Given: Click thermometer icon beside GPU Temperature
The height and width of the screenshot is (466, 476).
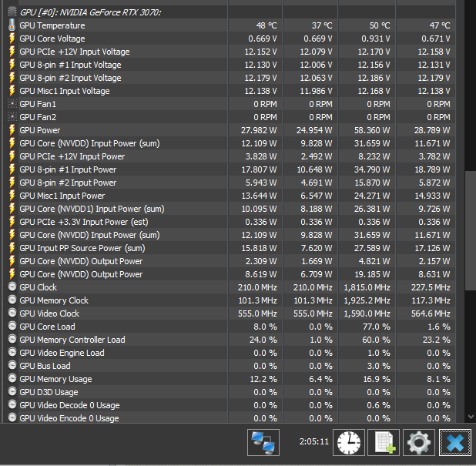Looking at the screenshot, I should 12,25.
